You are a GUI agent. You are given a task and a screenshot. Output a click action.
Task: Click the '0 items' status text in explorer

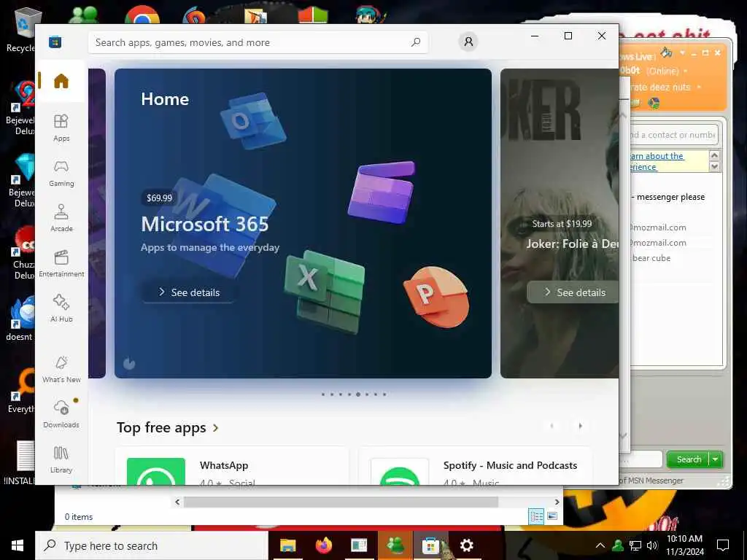(79, 517)
